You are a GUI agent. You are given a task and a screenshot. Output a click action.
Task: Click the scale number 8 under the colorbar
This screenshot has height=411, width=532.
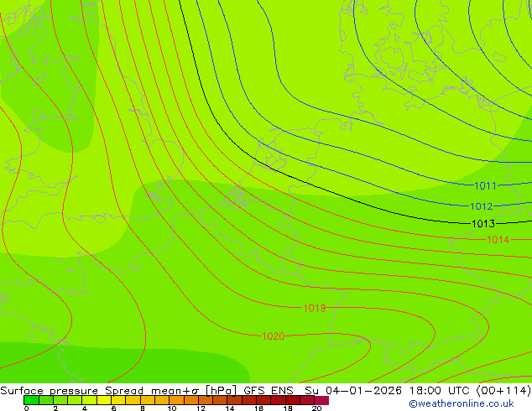coord(143,408)
